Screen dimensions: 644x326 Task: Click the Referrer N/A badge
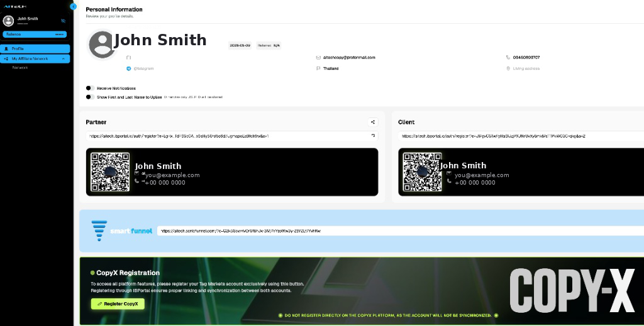point(269,45)
